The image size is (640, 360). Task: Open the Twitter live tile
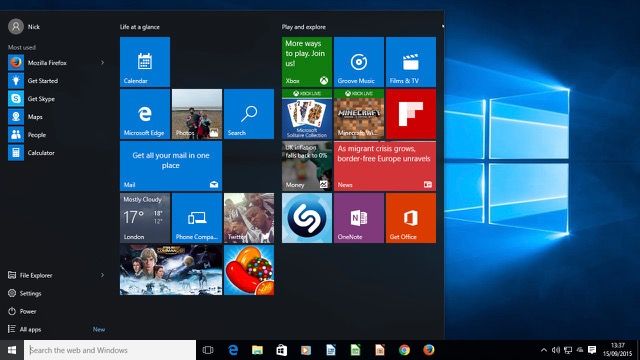(x=249, y=218)
